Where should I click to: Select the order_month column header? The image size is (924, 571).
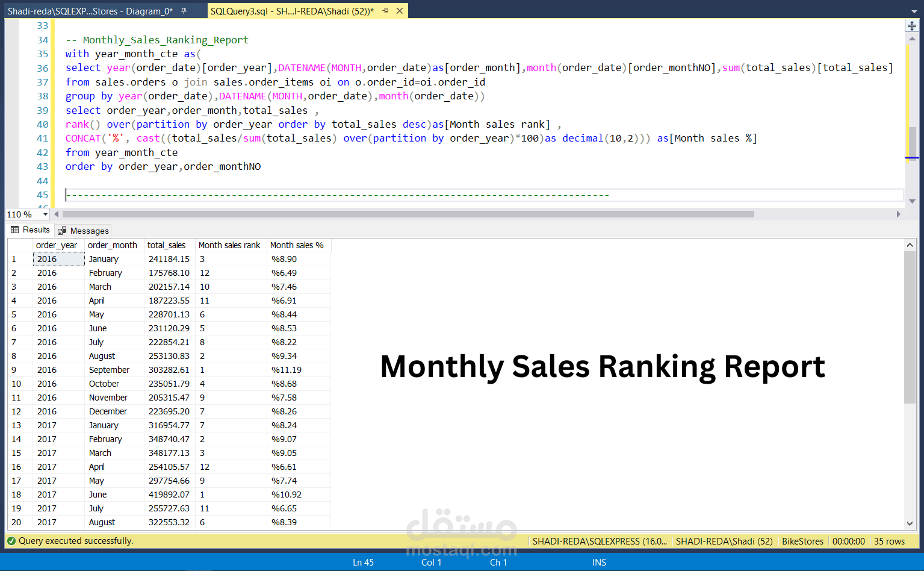pyautogui.click(x=114, y=245)
